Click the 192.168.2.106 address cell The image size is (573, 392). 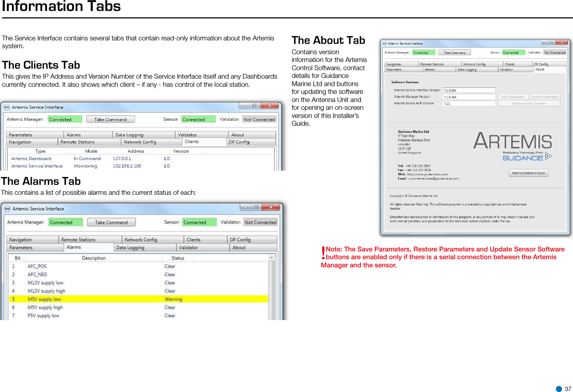(127, 166)
